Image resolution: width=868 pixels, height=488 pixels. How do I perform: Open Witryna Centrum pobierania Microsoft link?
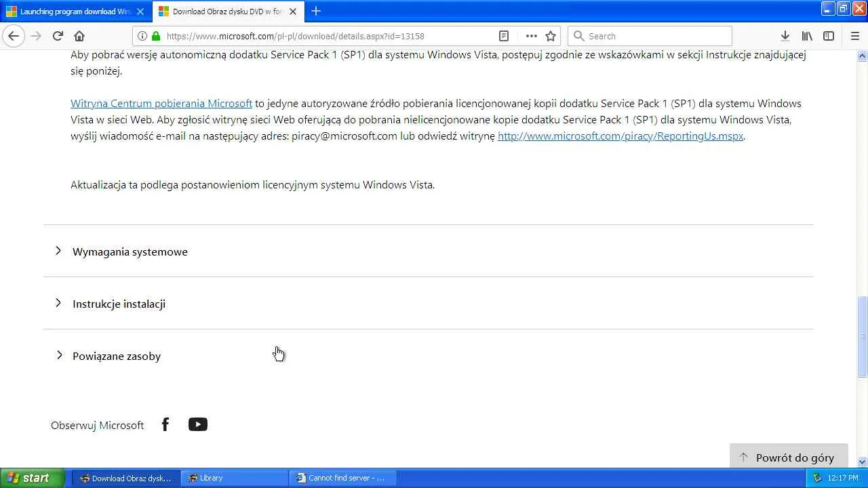161,104
